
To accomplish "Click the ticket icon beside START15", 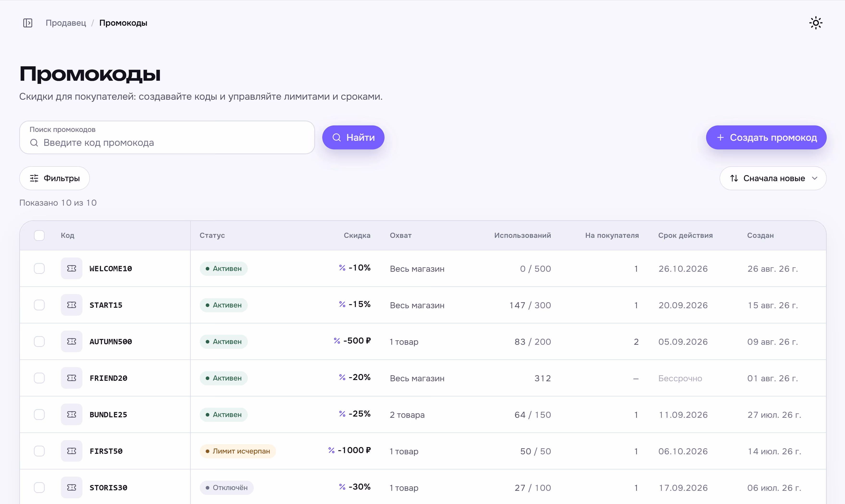I will [x=71, y=305].
